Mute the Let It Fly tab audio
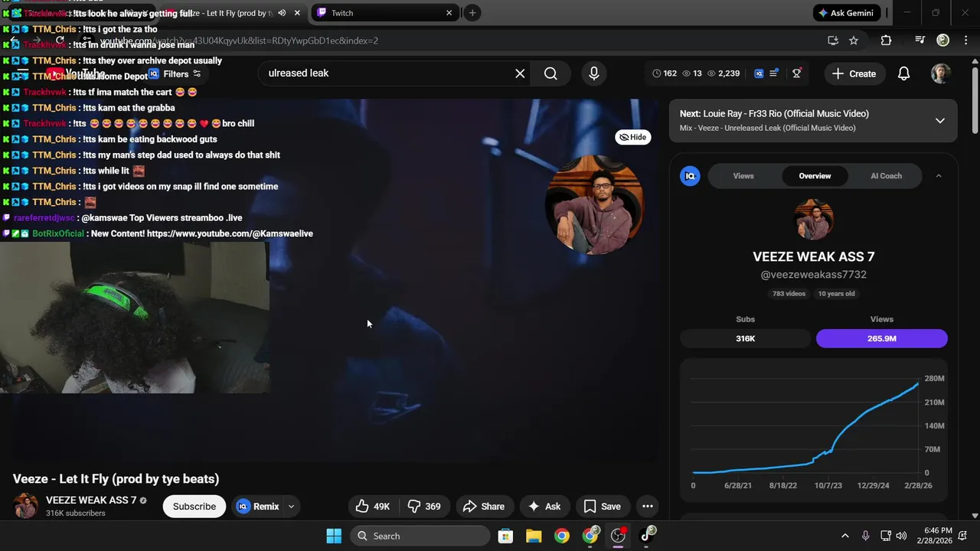The width and height of the screenshot is (980, 551). click(282, 13)
